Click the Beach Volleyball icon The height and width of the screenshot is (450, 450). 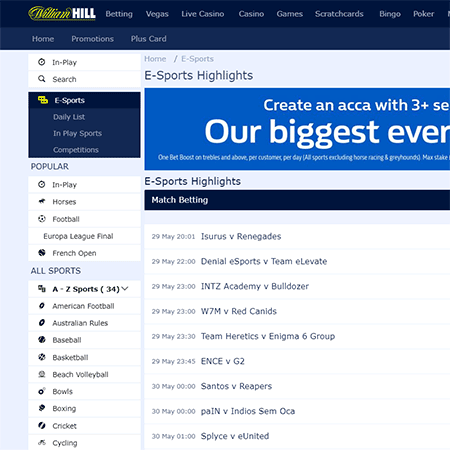(42, 374)
